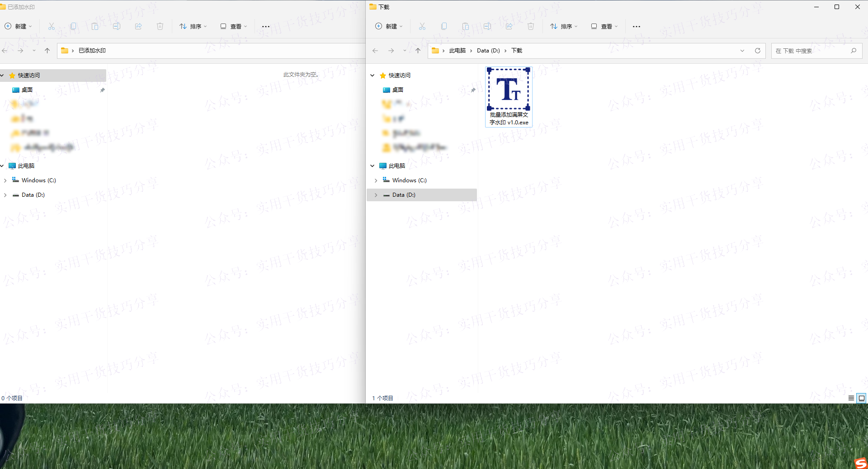Click the Sogou input method icon
Image resolution: width=868 pixels, height=469 pixels.
(861, 463)
